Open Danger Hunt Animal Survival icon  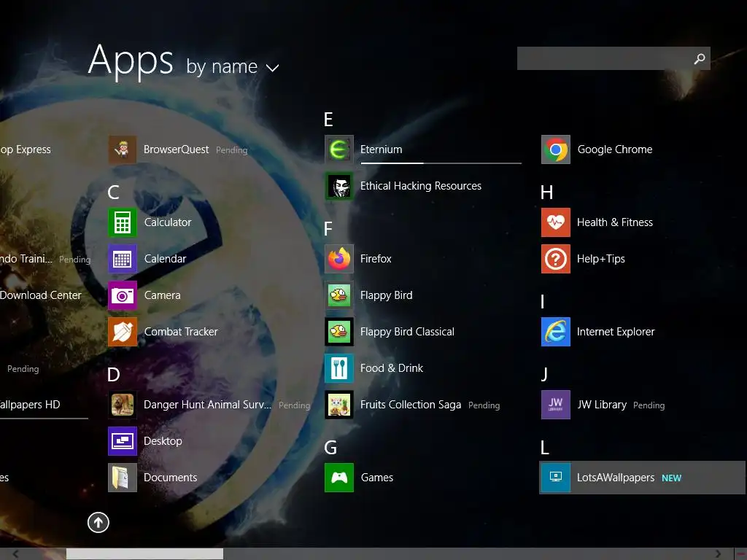tap(123, 405)
